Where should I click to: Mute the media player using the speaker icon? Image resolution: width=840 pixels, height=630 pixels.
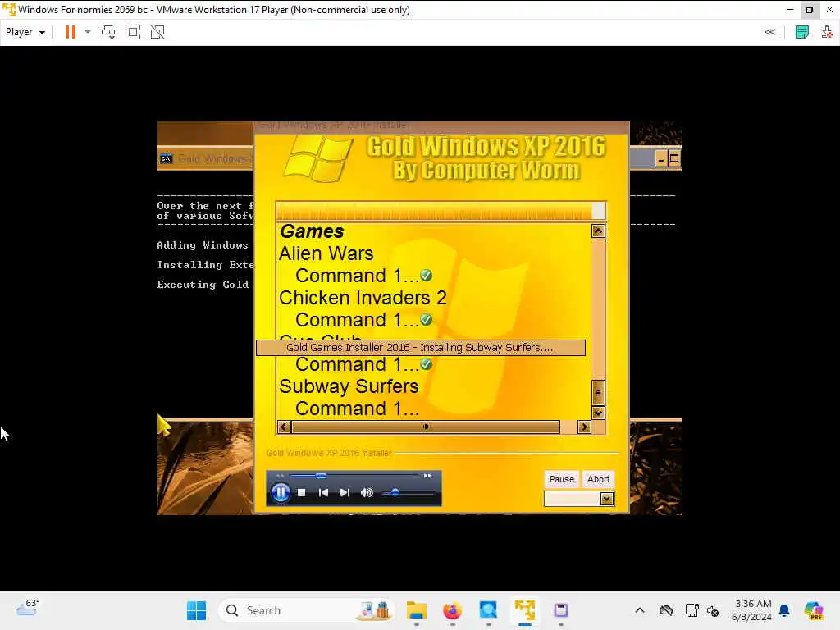(367, 492)
